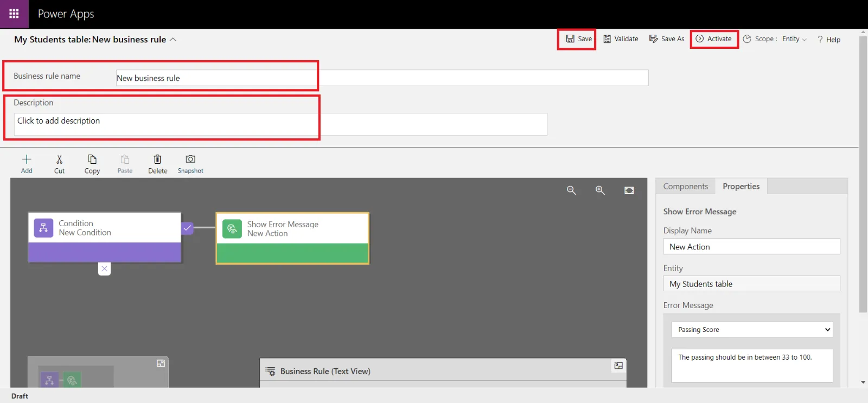Screen dimensions: 868x403
Task: Open the Power Apps app launcher waffle
Action: (14, 14)
